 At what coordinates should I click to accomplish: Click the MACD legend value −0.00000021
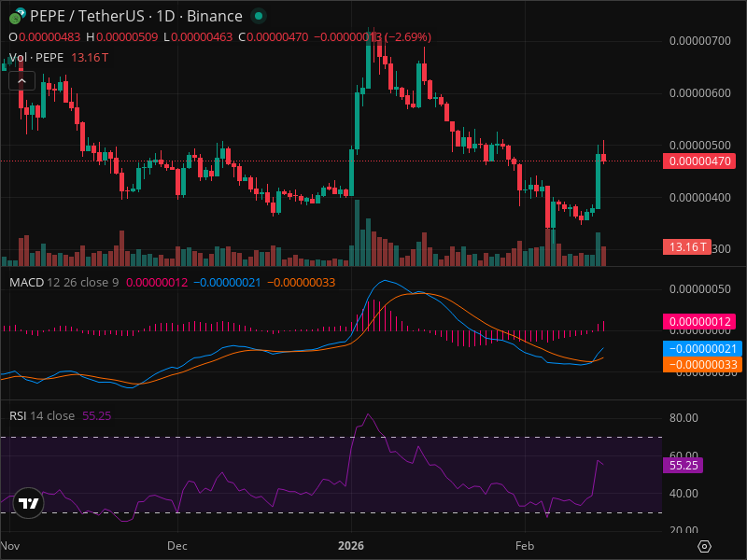coord(227,283)
